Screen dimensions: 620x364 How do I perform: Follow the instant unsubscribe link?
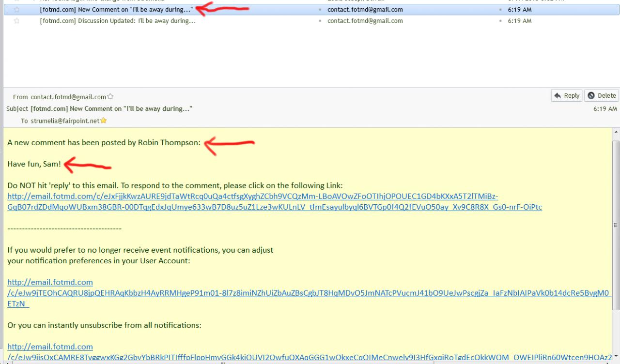click(50, 347)
